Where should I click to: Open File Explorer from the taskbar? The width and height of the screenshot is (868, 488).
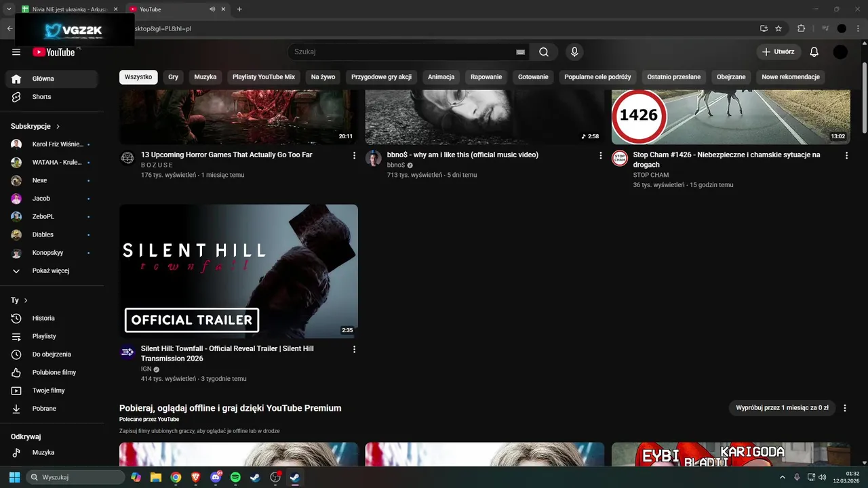point(156,477)
